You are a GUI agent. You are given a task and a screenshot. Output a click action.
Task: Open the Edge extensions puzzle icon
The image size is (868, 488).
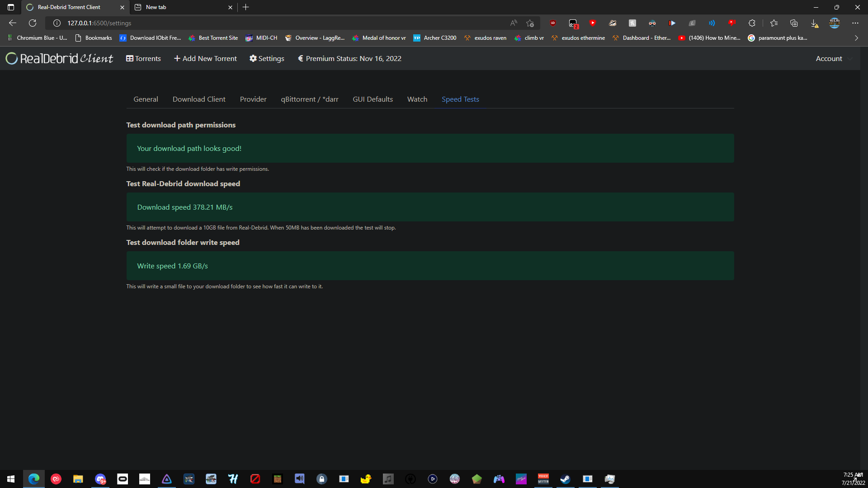point(752,23)
